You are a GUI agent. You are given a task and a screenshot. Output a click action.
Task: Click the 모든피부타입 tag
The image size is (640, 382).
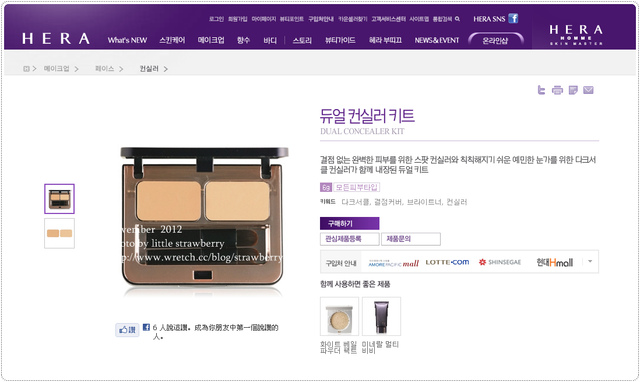coord(356,187)
